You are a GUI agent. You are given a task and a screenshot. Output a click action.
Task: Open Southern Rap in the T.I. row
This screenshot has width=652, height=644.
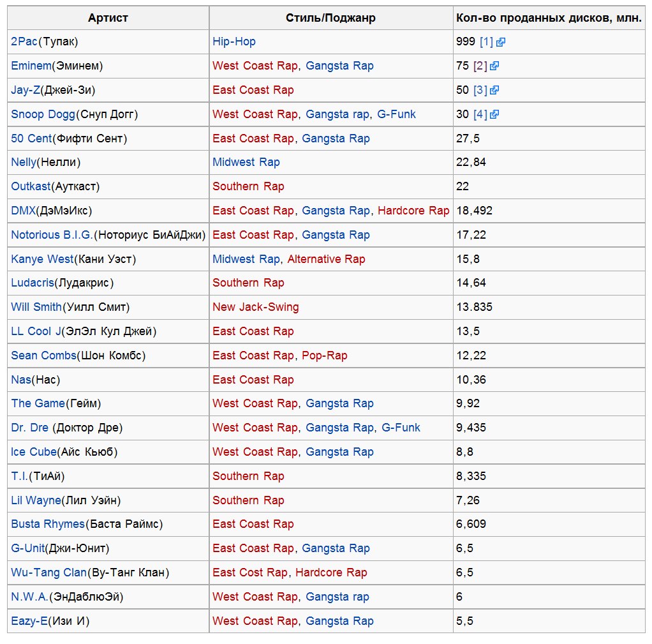(248, 476)
